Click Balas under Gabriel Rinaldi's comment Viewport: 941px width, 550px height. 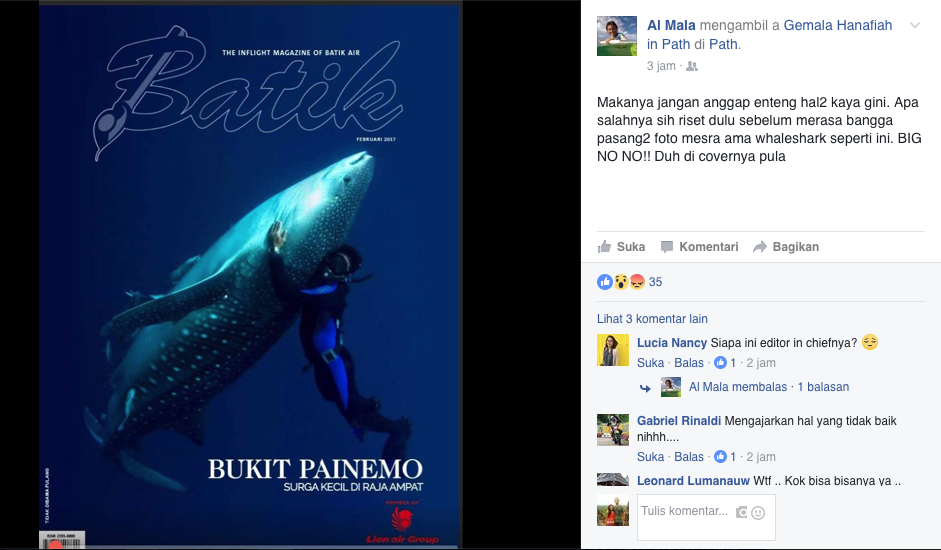coord(689,456)
